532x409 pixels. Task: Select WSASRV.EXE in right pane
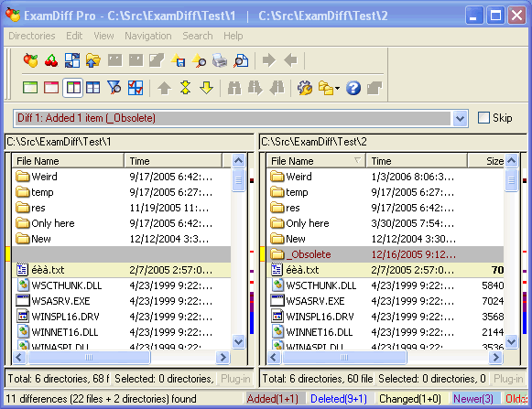coord(385,301)
